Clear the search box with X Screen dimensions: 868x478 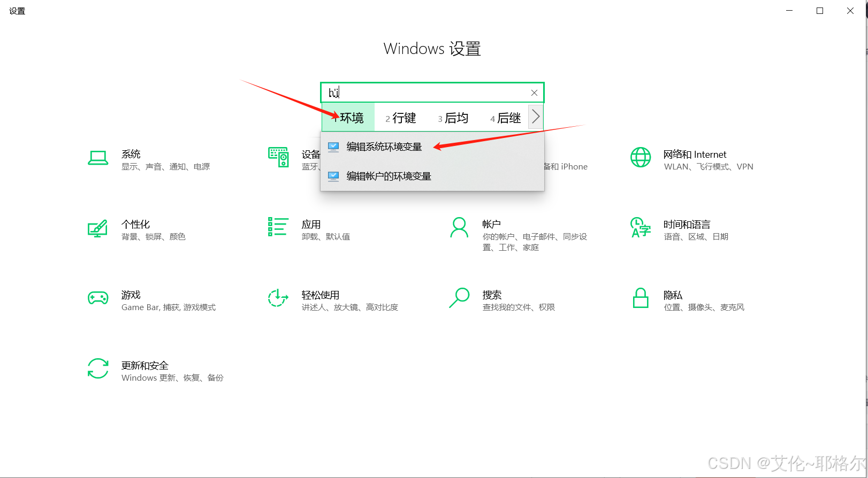pos(534,93)
